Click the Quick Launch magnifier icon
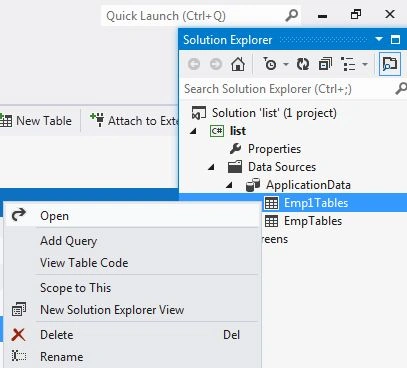This screenshot has width=407, height=368. tap(292, 15)
